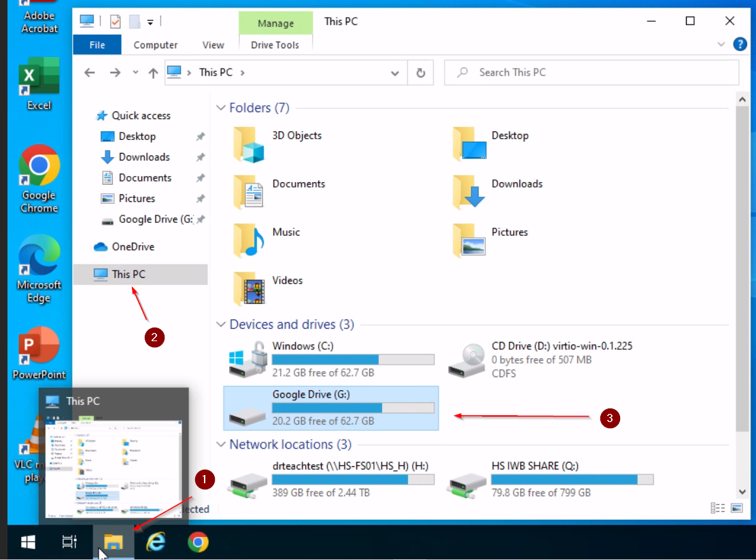Switch to details view layout icon
Viewport: 756px width, 560px height.
pyautogui.click(x=717, y=508)
